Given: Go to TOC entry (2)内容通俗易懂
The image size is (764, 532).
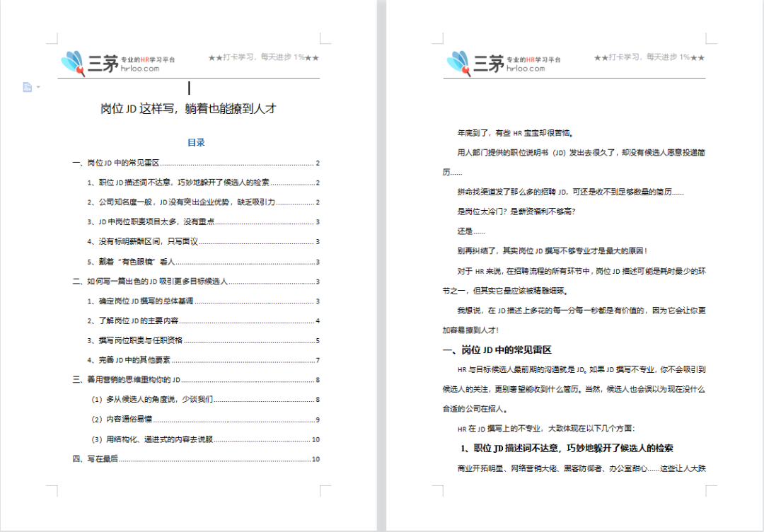Looking at the screenshot, I should tap(204, 420).
